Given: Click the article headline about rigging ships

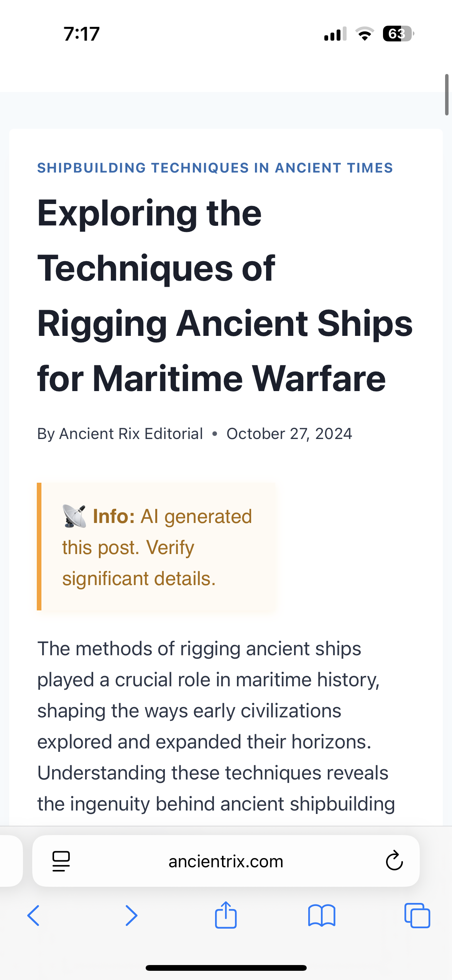Looking at the screenshot, I should click(x=225, y=296).
